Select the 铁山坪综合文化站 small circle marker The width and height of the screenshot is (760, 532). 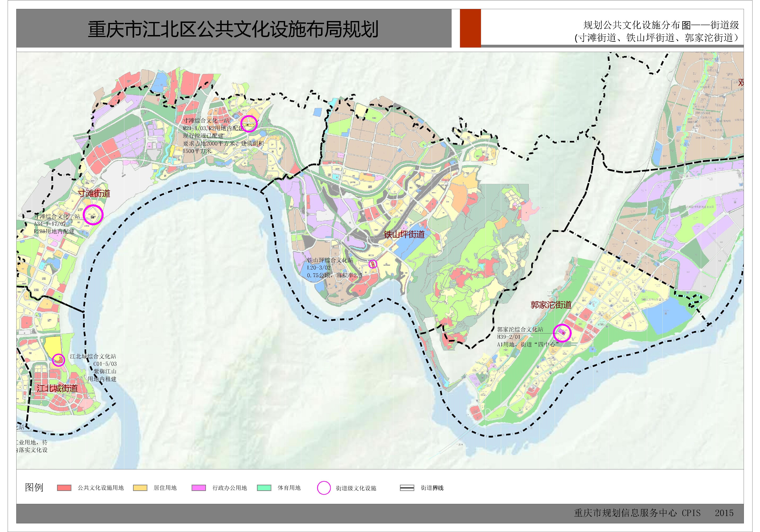click(x=373, y=264)
